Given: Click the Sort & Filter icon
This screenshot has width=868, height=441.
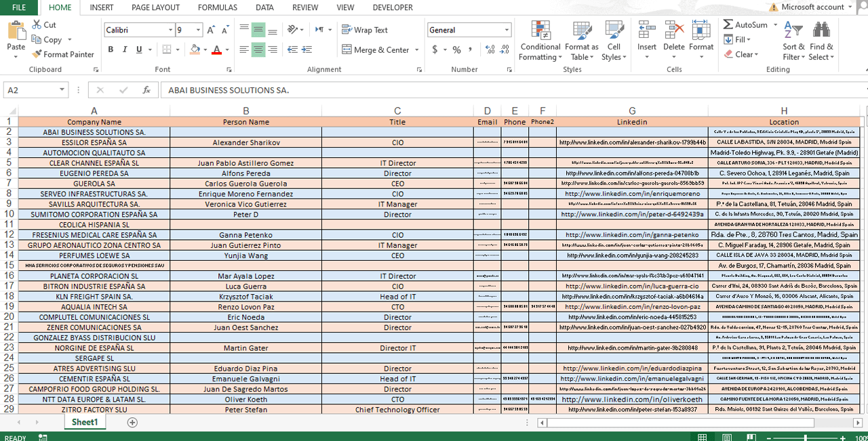Looking at the screenshot, I should (x=793, y=41).
